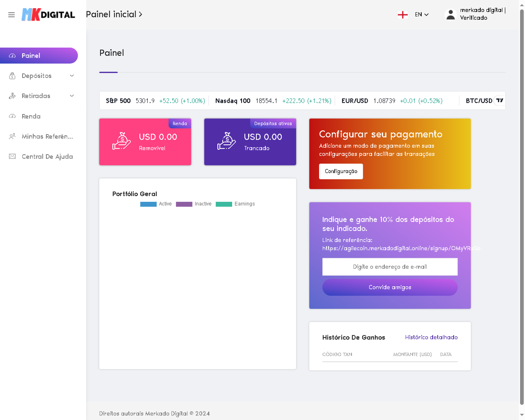This screenshot has width=525, height=420.
Task: Open Renda in the sidebar
Action: [31, 116]
